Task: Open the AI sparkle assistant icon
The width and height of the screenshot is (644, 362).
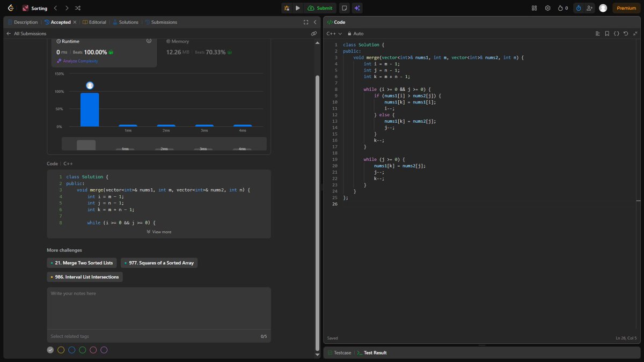Action: point(357,8)
